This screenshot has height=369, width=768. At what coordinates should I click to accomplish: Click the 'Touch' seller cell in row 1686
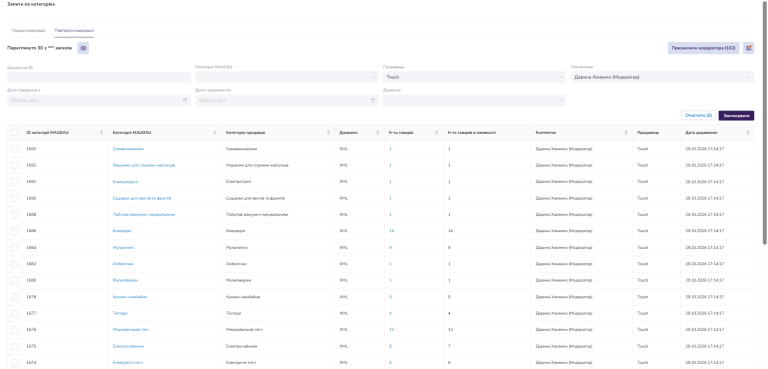642,231
